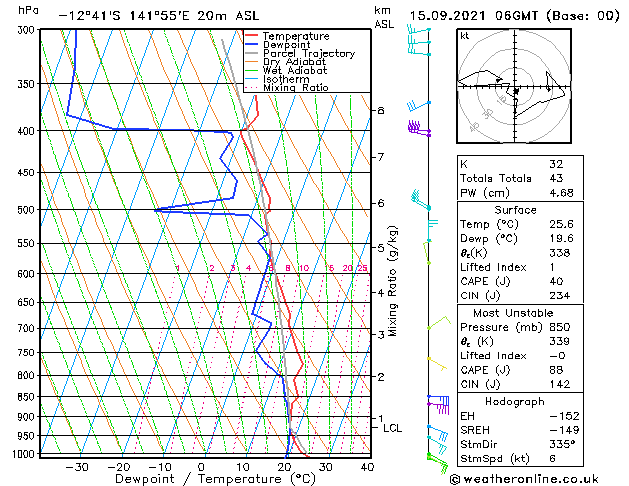Click the Dewpoint / Temperature (°C) axis title
This screenshot has width=629, height=486.
click(215, 479)
